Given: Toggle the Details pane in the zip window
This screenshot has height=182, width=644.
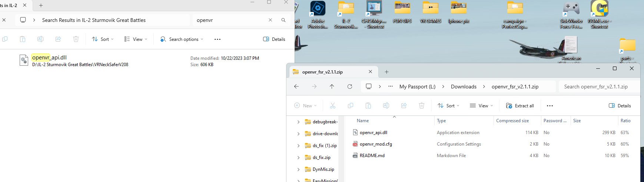Looking at the screenshot, I should coord(620,106).
